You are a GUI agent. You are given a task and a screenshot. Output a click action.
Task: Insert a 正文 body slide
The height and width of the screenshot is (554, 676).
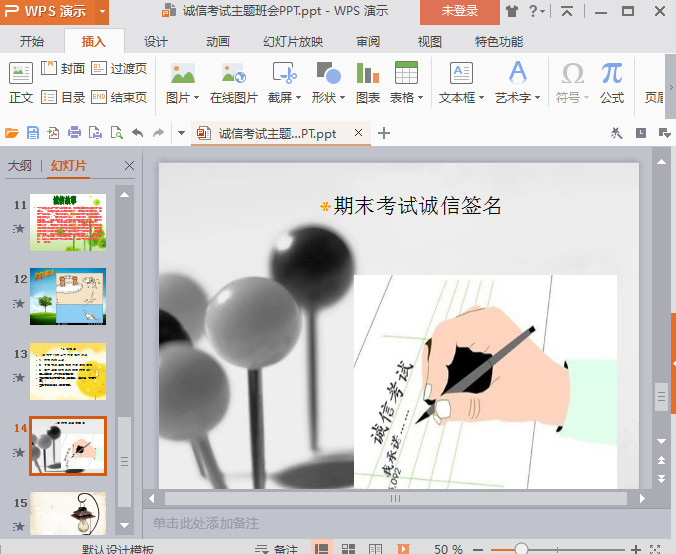tap(21, 83)
